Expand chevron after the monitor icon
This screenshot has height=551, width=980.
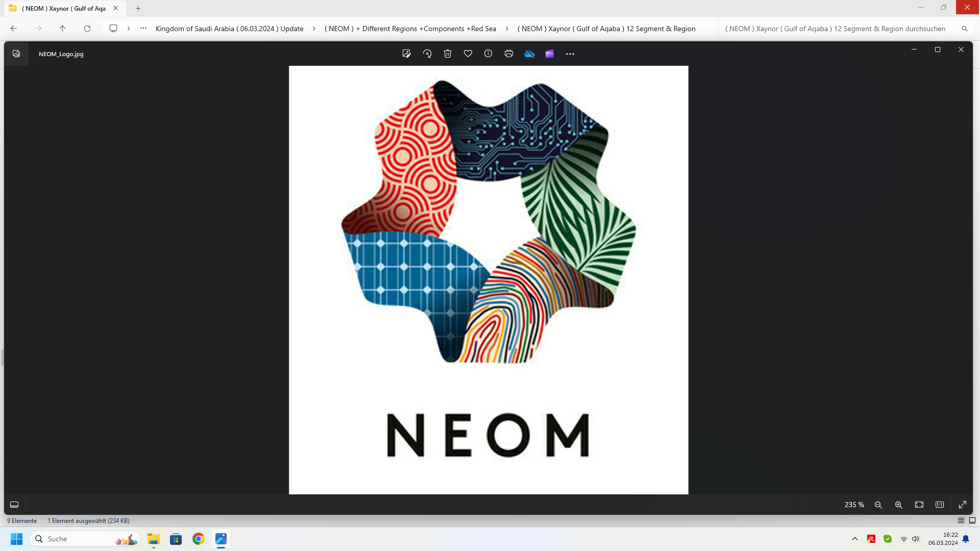point(129,29)
